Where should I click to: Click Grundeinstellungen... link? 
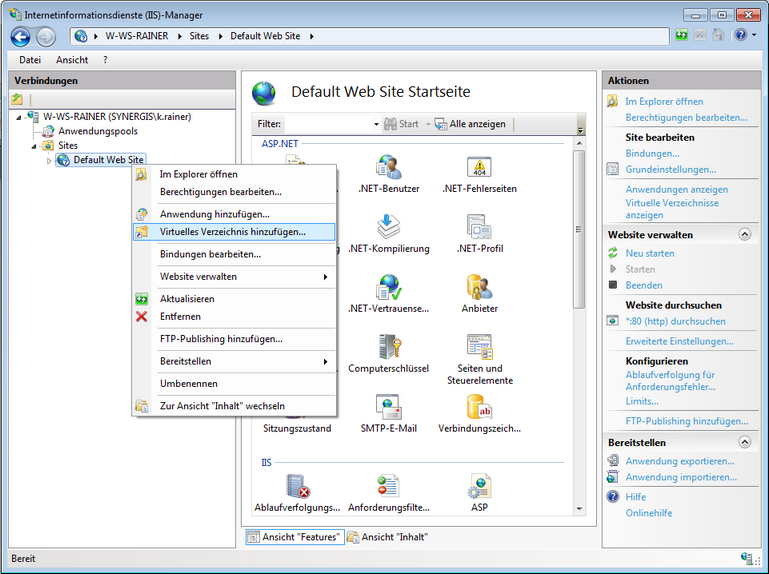coord(670,170)
